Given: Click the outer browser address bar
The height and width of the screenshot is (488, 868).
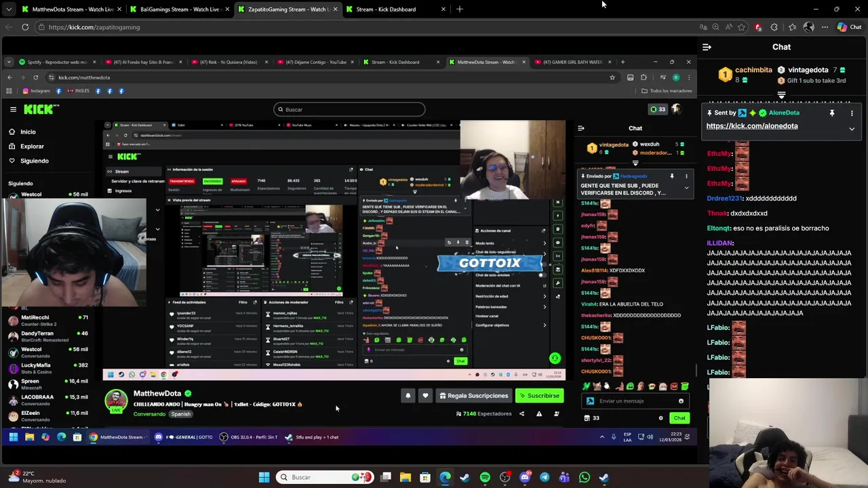Looking at the screenshot, I should [x=366, y=27].
